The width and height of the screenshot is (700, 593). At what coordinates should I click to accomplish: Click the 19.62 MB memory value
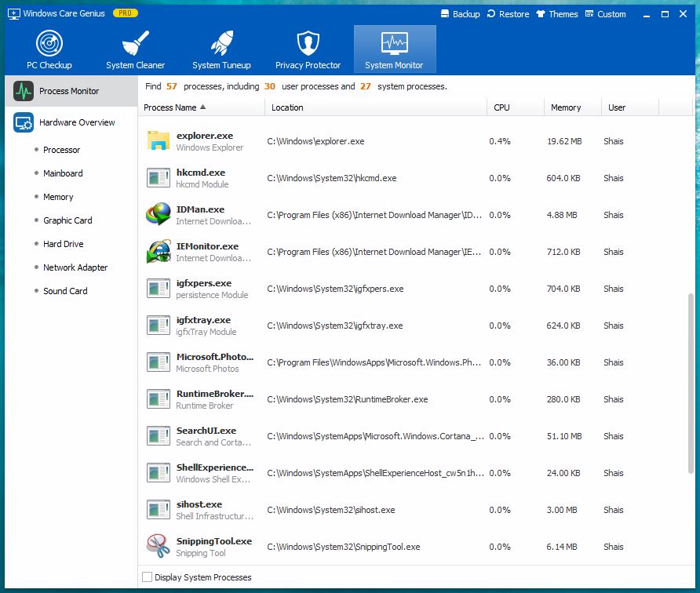(x=564, y=141)
